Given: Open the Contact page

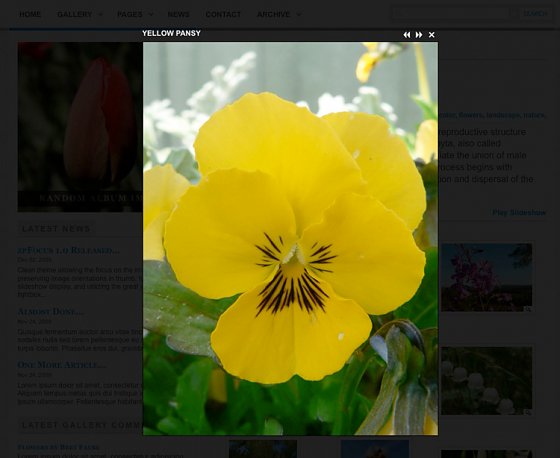Looking at the screenshot, I should tap(223, 14).
